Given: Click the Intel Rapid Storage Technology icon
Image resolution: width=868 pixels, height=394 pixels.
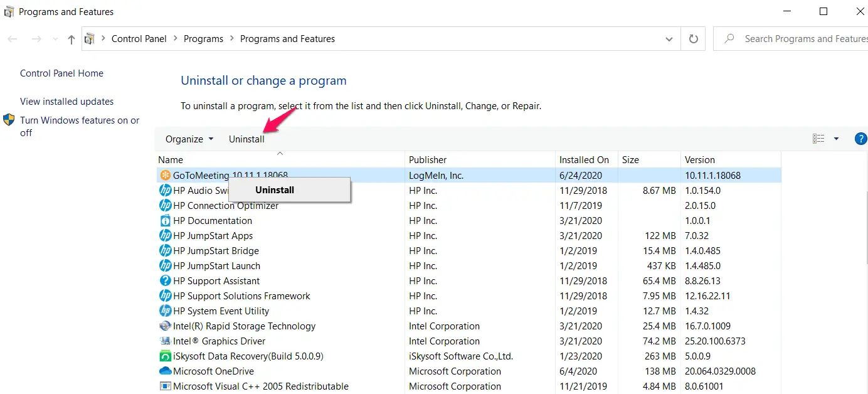Looking at the screenshot, I should tap(166, 326).
